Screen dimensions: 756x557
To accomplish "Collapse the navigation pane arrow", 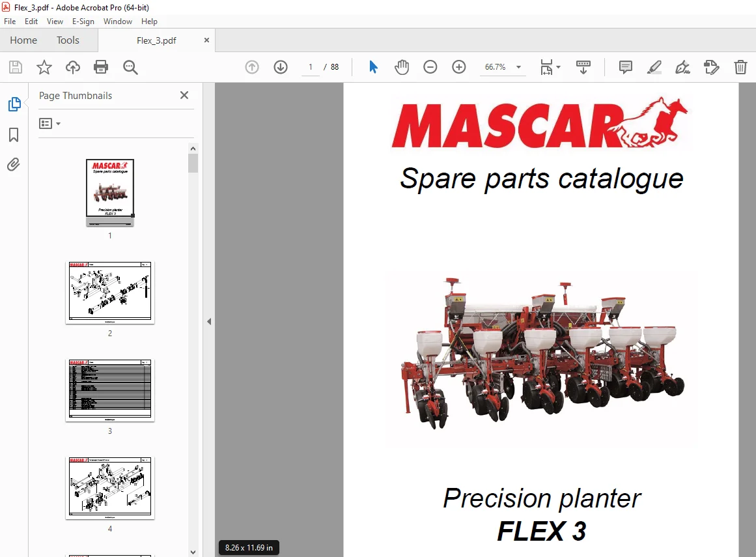I will [x=209, y=321].
